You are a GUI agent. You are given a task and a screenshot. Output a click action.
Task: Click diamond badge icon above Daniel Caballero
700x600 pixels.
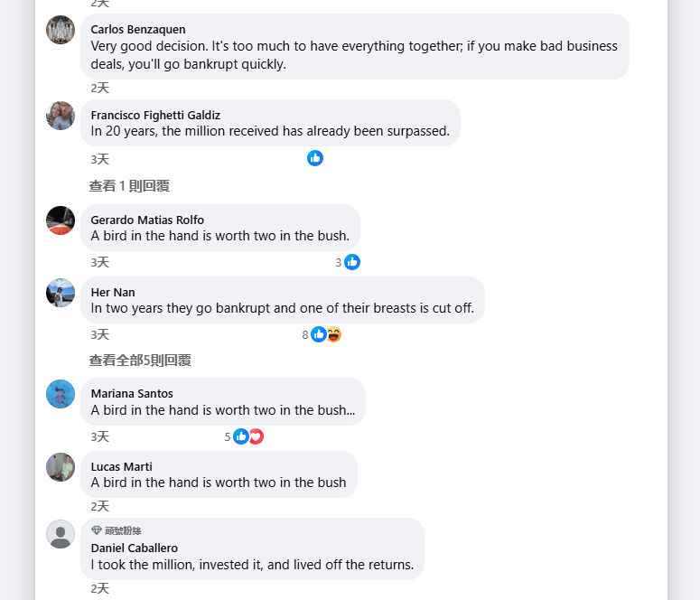[x=97, y=530]
